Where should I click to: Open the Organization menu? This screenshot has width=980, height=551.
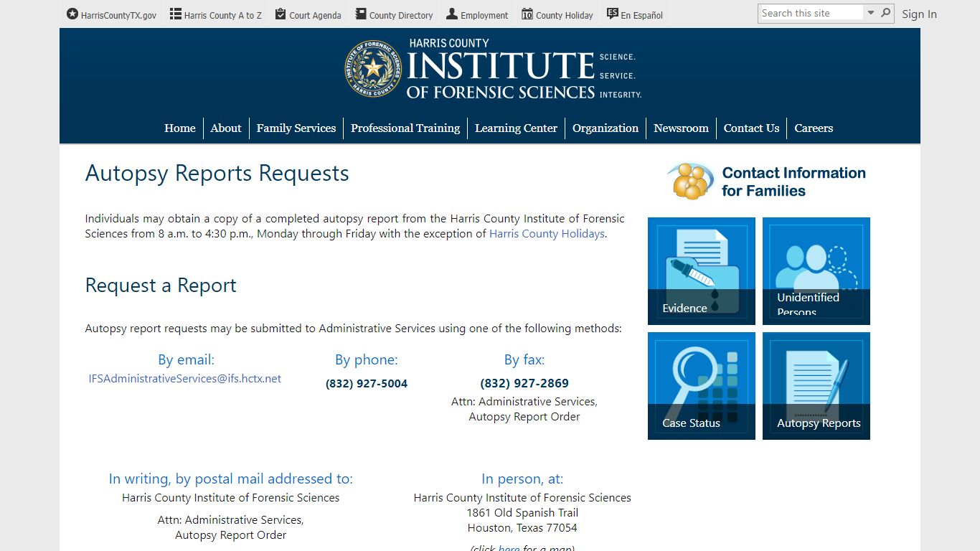(606, 128)
